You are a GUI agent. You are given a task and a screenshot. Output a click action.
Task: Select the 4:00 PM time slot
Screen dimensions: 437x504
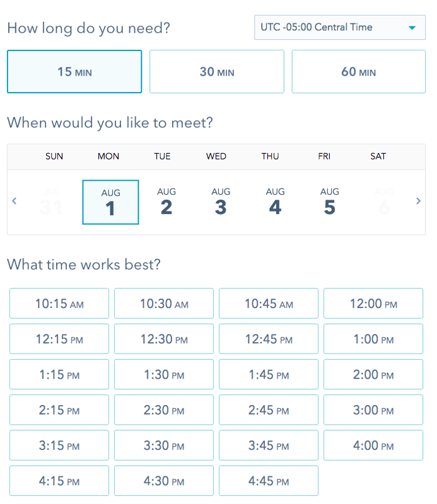[x=373, y=445]
